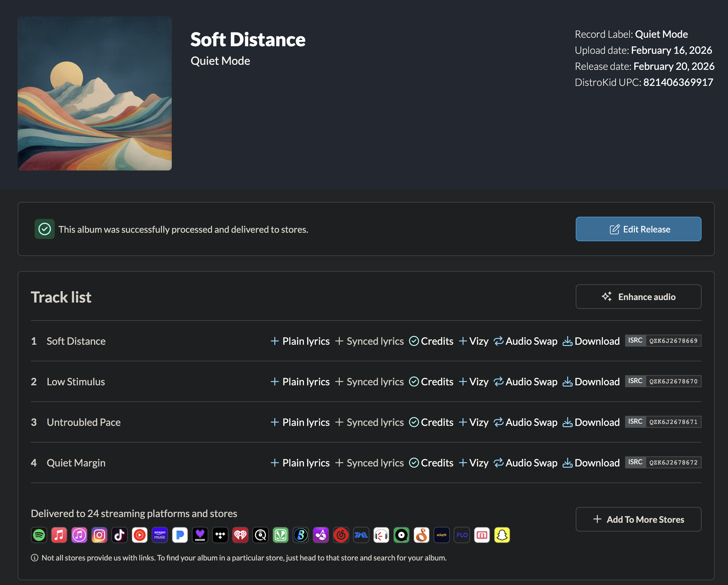This screenshot has height=585, width=728.
Task: Download the Low Stimulus track
Action: tap(591, 382)
